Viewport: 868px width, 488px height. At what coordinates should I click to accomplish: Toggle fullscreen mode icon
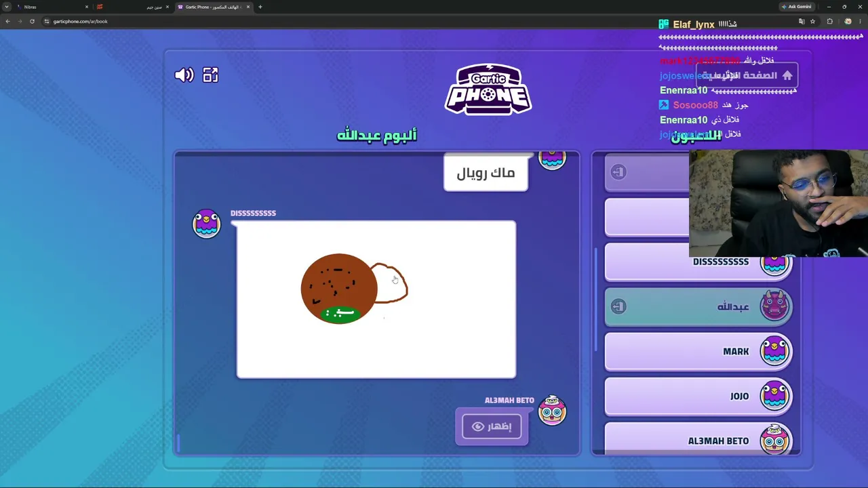point(210,75)
